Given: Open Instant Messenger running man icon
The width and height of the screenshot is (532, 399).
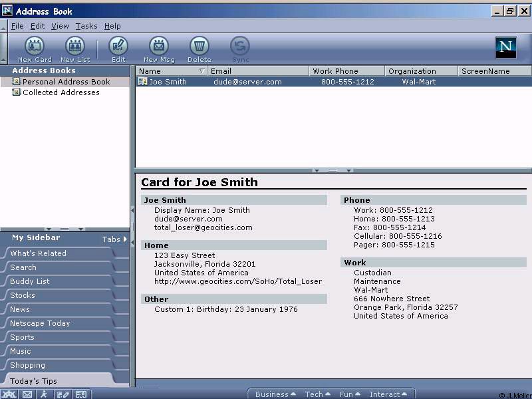Looking at the screenshot, I should tap(44, 394).
